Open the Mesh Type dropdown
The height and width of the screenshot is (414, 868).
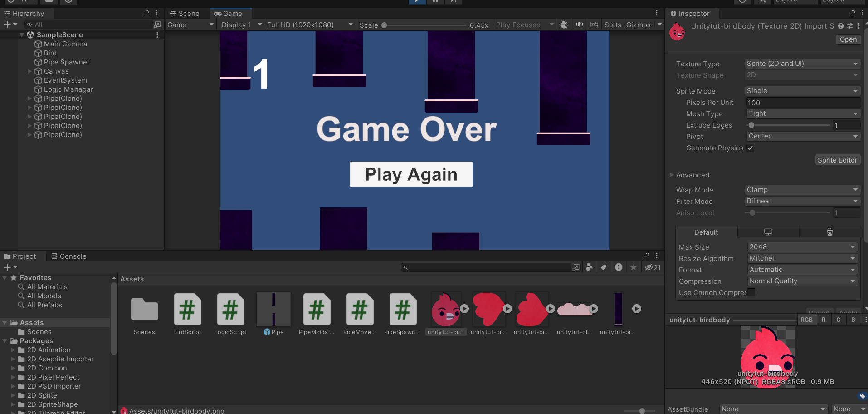[804, 113]
